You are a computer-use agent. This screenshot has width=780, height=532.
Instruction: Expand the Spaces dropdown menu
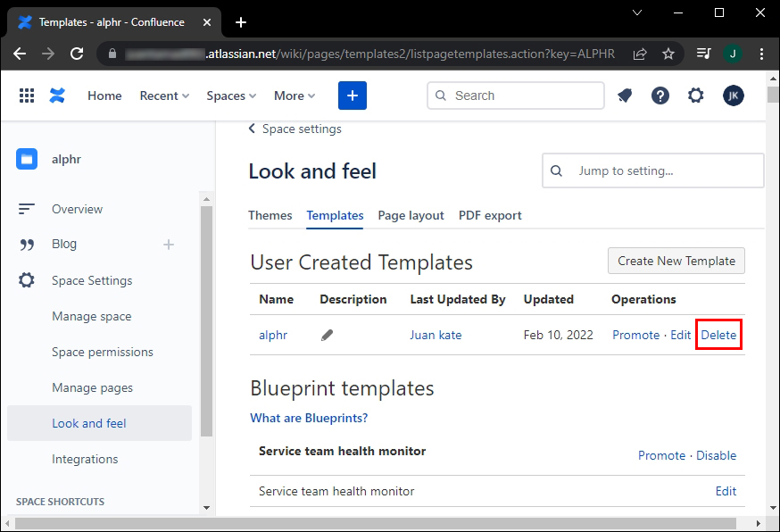231,96
